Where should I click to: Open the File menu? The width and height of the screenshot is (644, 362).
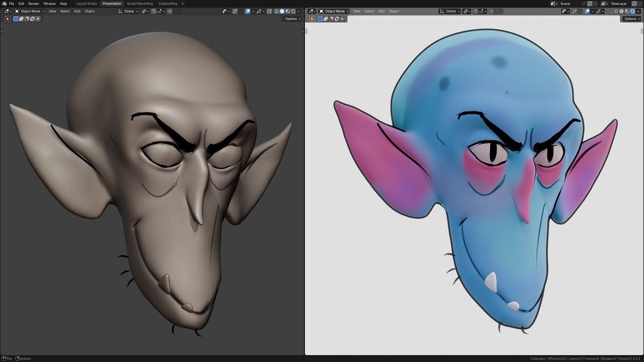point(12,4)
